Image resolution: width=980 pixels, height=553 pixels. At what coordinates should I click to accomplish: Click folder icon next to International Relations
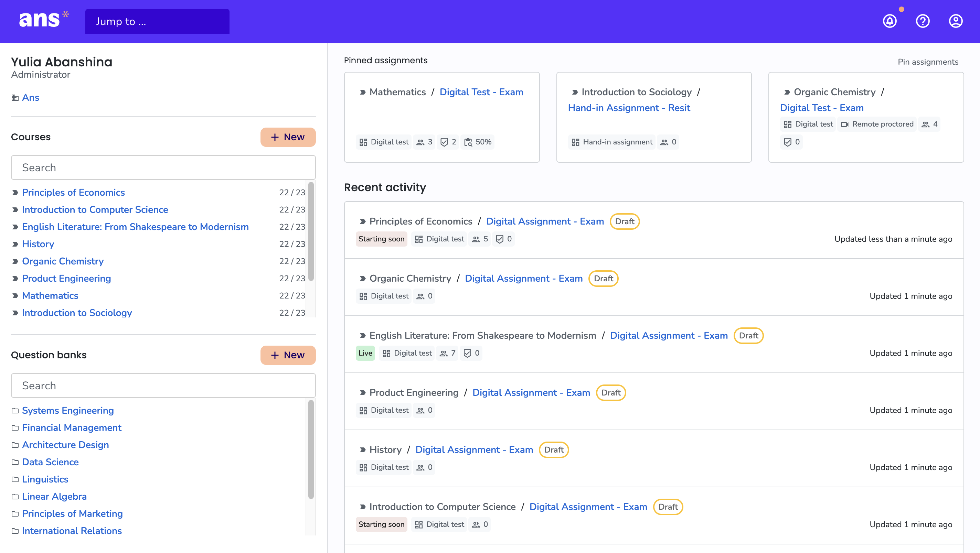(15, 531)
